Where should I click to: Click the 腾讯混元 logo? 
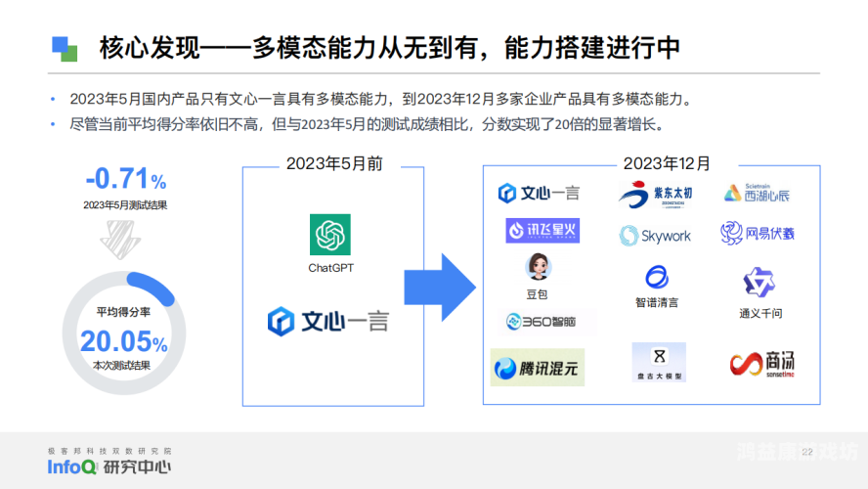538,367
